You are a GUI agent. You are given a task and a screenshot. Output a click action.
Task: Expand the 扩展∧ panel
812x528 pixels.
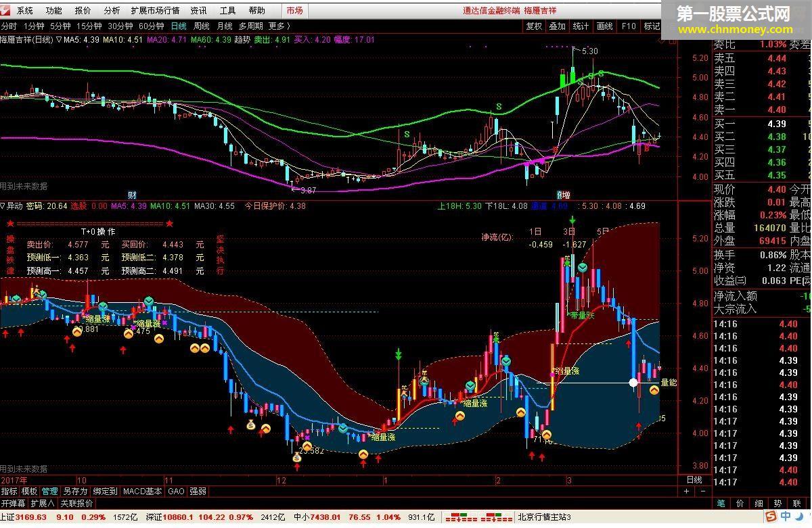(x=43, y=504)
